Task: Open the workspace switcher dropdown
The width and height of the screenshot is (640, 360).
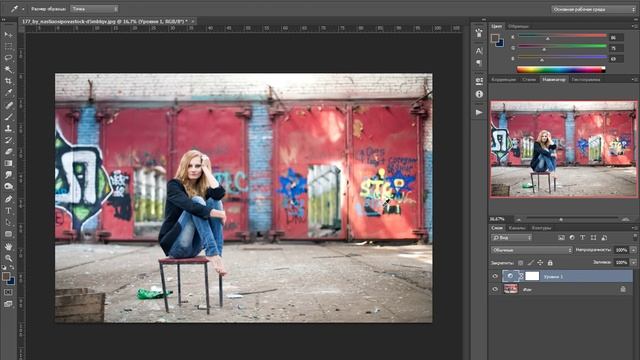Action: (593, 9)
